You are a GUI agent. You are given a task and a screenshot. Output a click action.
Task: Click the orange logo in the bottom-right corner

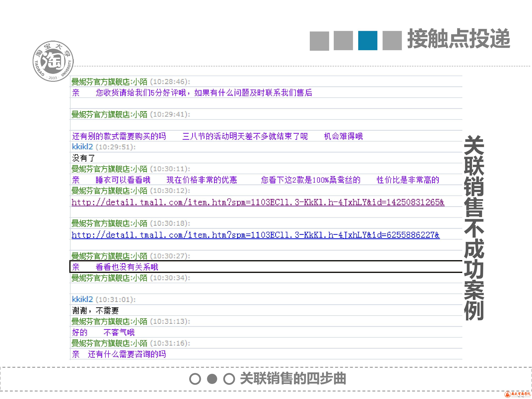pyautogui.click(x=517, y=394)
